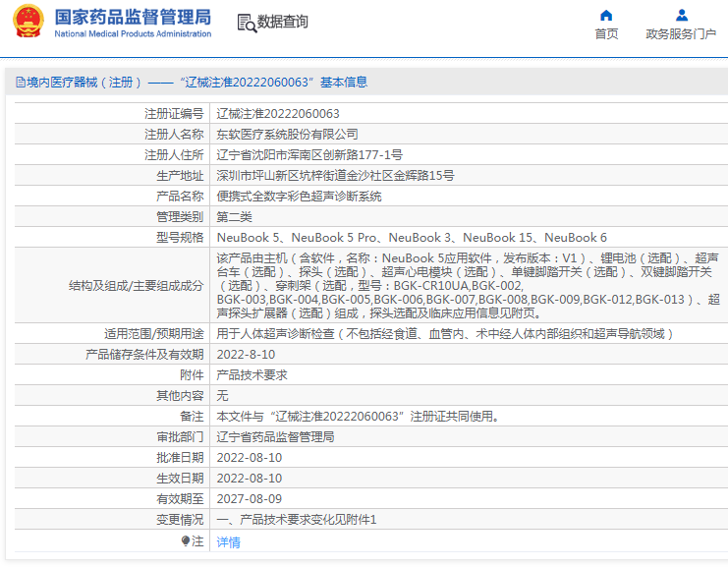
Task: Click the home icon above 首页
Action: pyautogui.click(x=606, y=16)
